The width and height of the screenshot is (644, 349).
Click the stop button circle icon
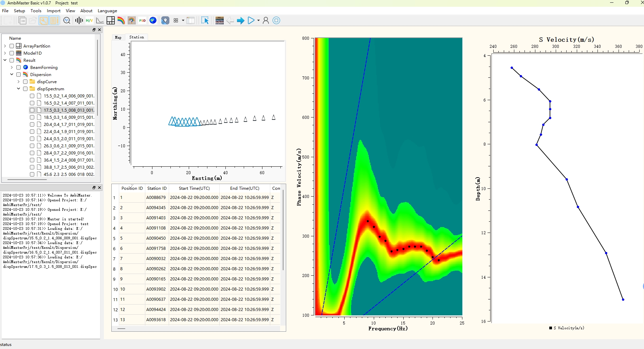click(x=276, y=20)
